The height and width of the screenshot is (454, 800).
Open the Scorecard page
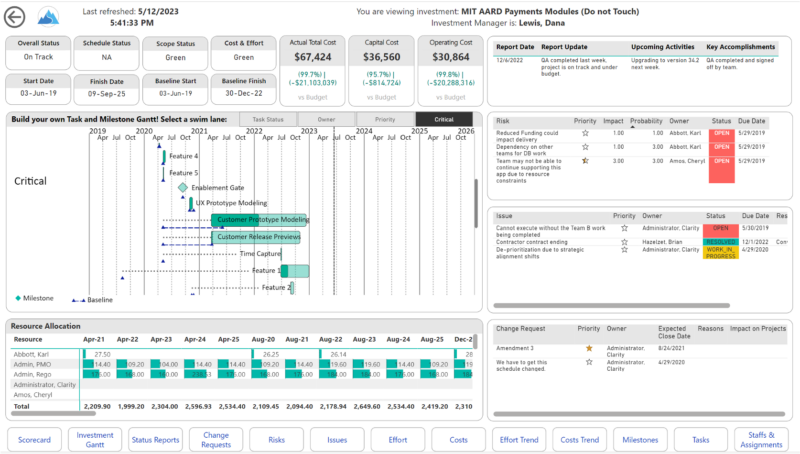pos(34,440)
